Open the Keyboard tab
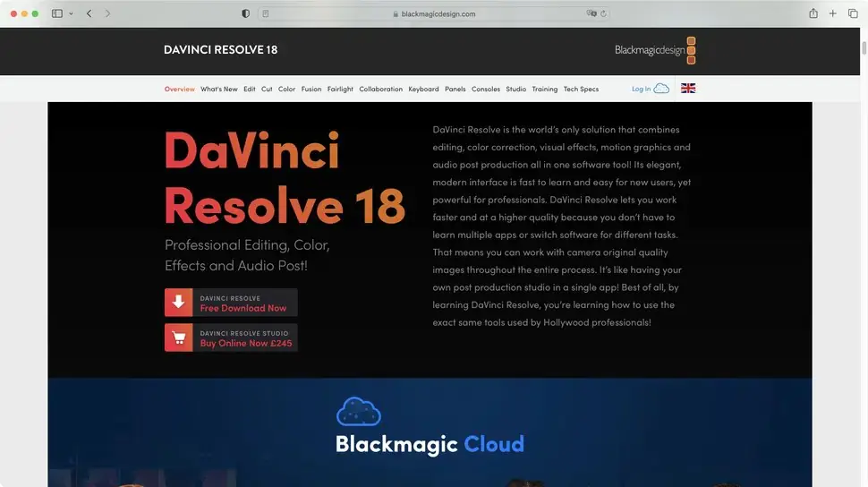868x487 pixels. pyautogui.click(x=423, y=90)
